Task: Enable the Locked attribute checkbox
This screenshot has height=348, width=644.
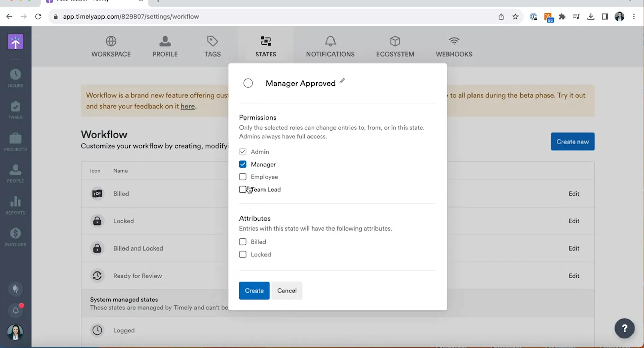Action: (x=243, y=254)
